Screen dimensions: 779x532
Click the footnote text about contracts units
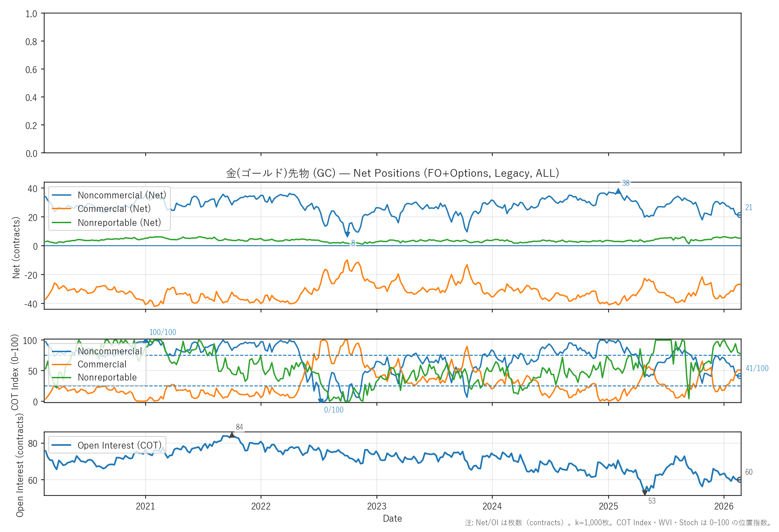coord(619,523)
